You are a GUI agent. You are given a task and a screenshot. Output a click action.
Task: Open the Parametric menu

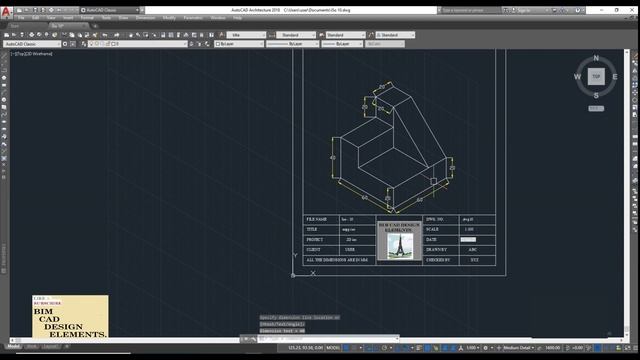click(193, 18)
